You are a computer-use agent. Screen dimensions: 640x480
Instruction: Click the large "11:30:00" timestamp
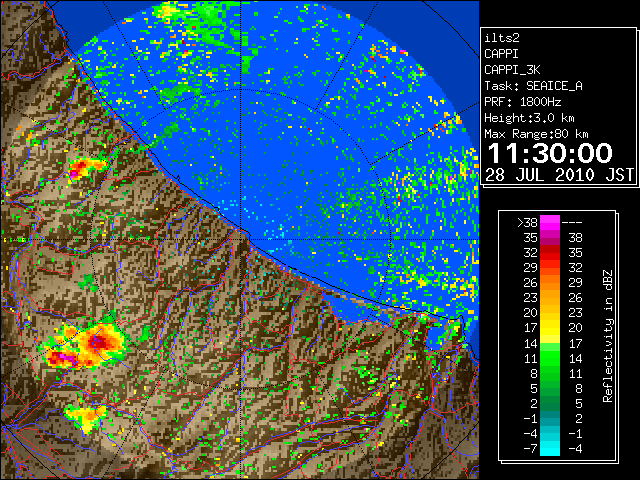550,153
